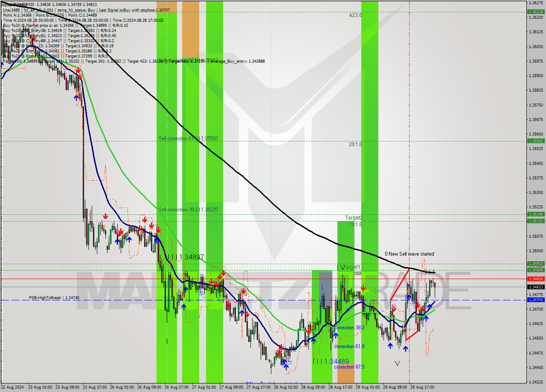
Task: Click the '29 Aug 17:00' time label
Action: coord(421,387)
